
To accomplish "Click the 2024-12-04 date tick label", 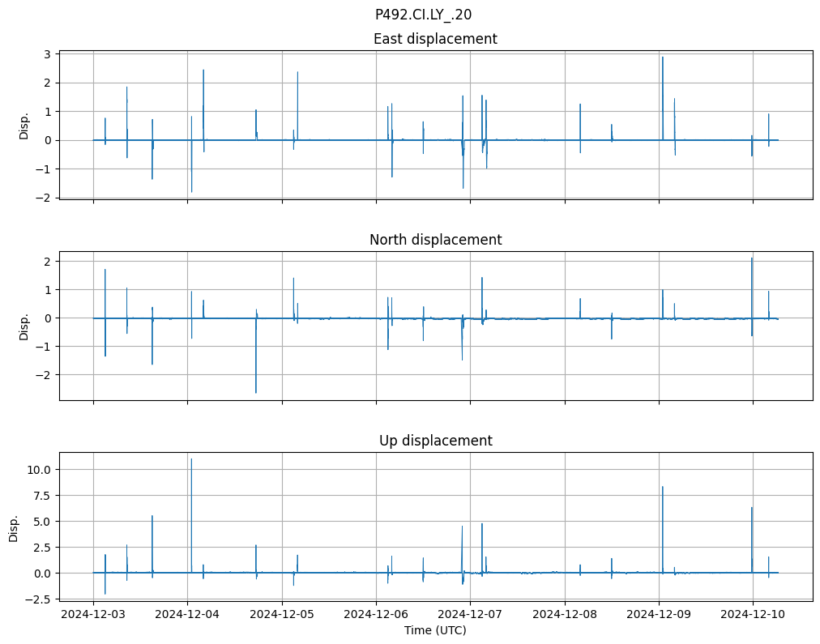I will (x=187, y=614).
